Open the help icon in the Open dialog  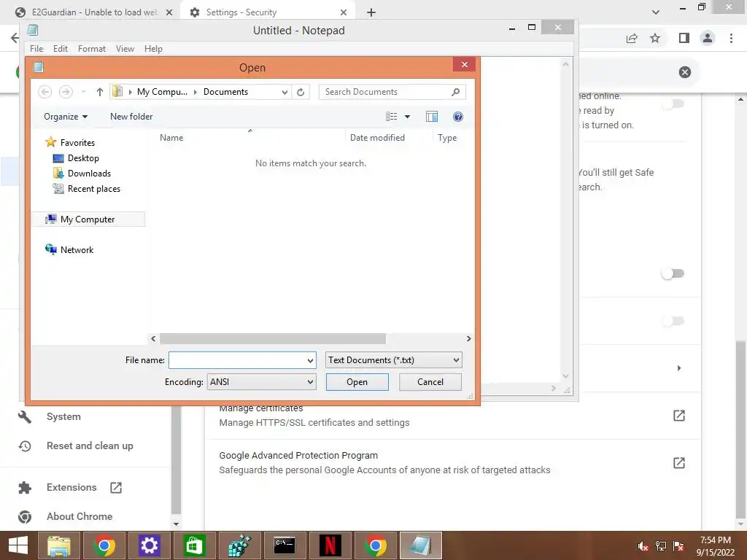coord(458,117)
